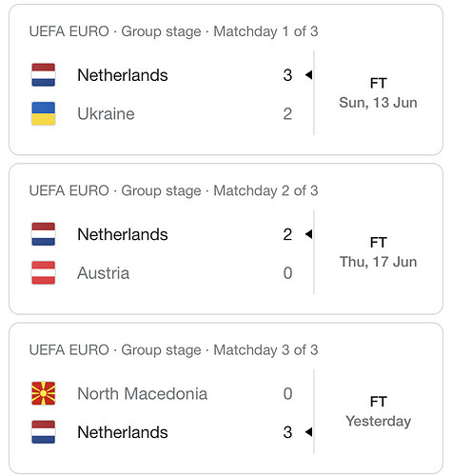This screenshot has height=476, width=452.
Task: Click the Austria flag icon
Action: point(44,272)
